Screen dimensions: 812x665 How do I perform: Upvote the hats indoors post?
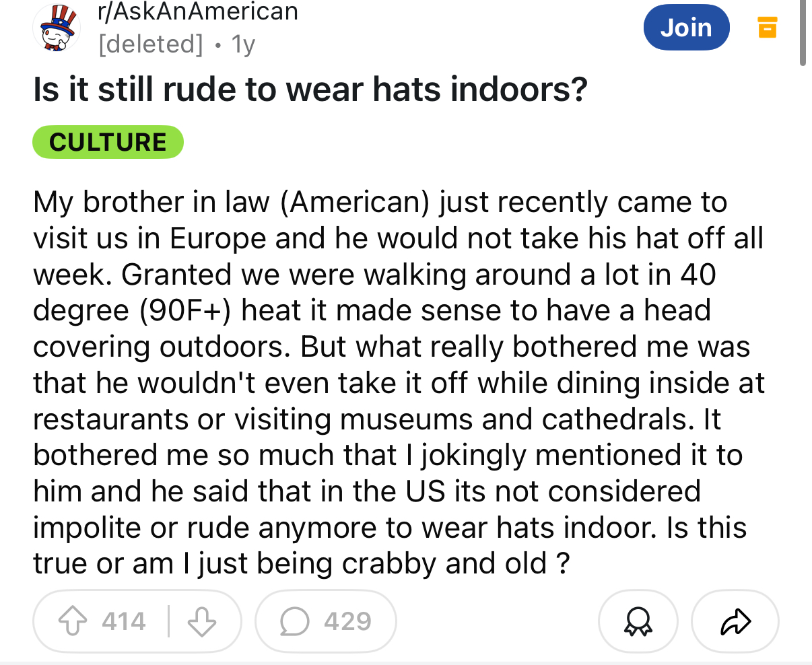tap(73, 621)
